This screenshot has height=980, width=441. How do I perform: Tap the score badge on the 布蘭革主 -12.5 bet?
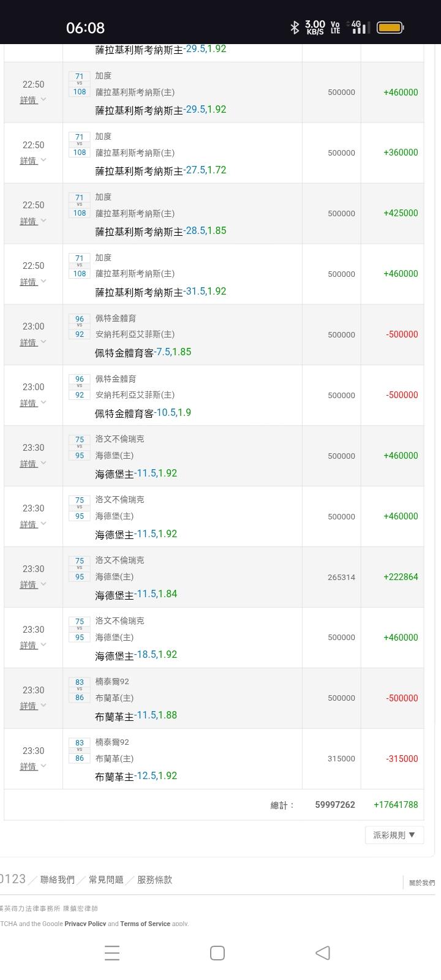coord(80,750)
